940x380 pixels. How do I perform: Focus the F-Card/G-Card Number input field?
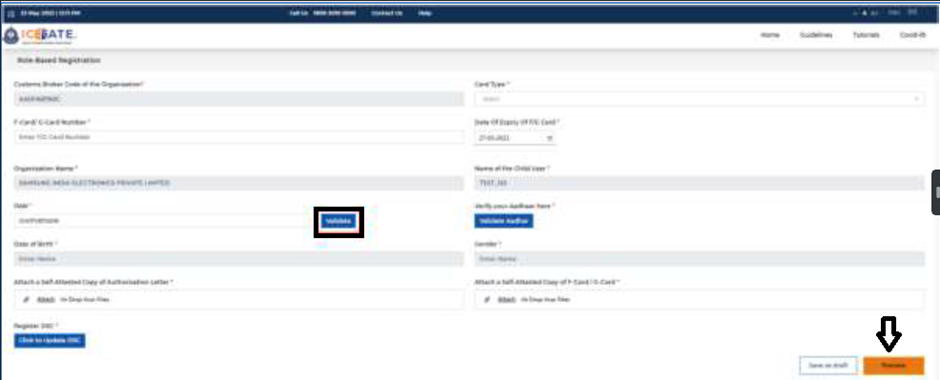239,137
